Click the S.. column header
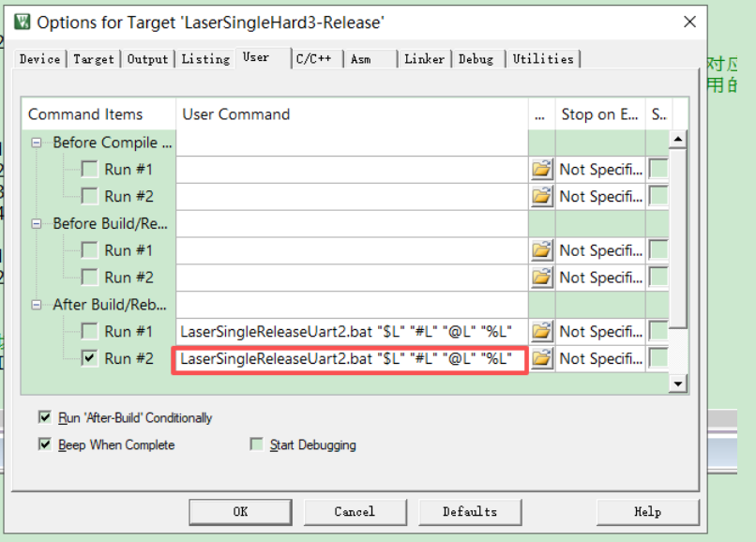 pyautogui.click(x=659, y=114)
